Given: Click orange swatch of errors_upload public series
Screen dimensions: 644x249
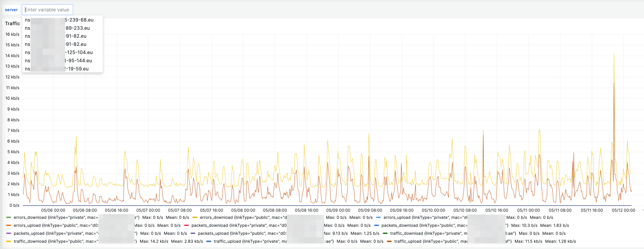Looking at the screenshot, I should pos(8,226).
